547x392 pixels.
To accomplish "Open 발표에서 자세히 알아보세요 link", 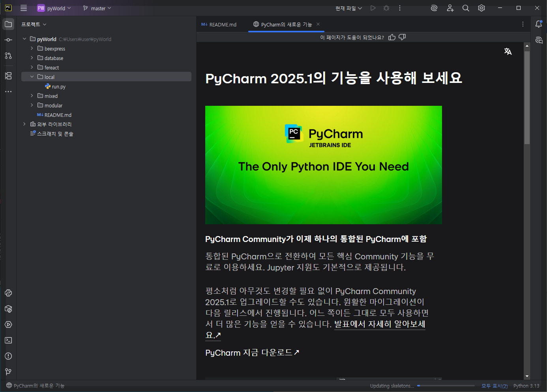I will tap(379, 324).
